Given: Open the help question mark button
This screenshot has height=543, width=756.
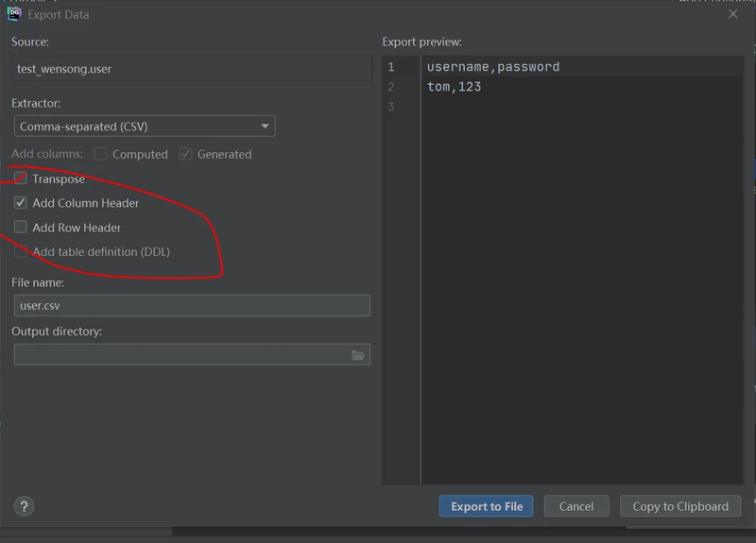Looking at the screenshot, I should coord(25,506).
